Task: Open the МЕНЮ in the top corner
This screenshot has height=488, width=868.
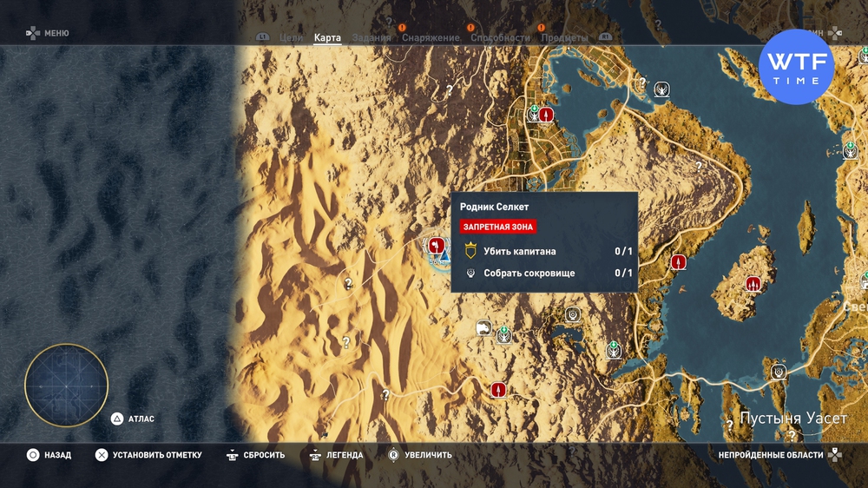Action: (47, 34)
